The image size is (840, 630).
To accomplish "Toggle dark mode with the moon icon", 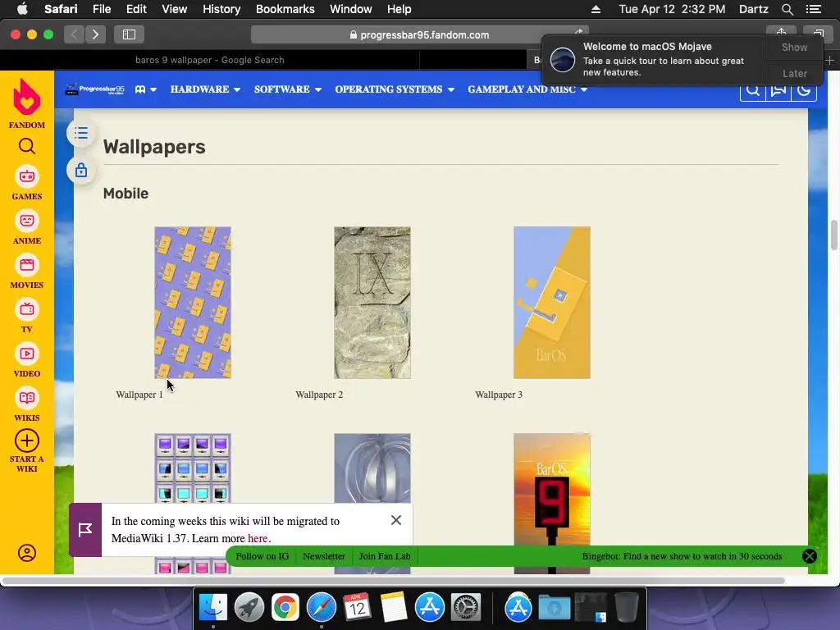I will click(x=804, y=90).
